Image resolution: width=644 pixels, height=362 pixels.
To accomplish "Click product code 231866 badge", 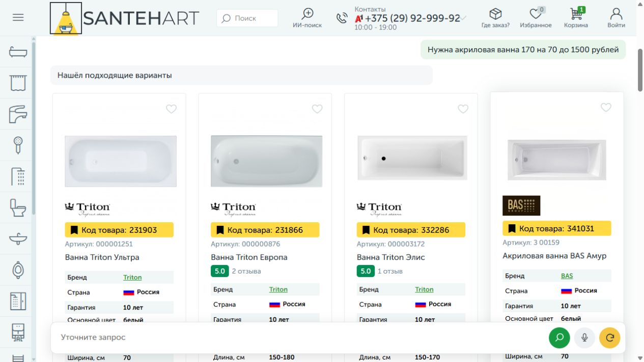I will click(265, 230).
